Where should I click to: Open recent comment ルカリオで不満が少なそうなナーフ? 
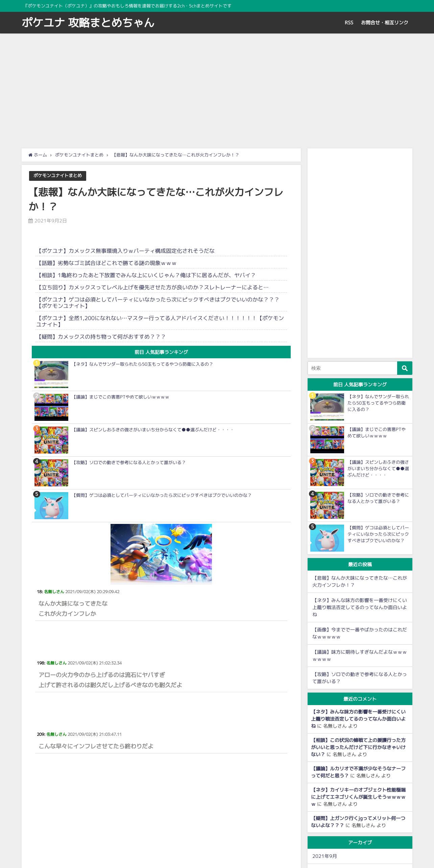tap(358, 772)
